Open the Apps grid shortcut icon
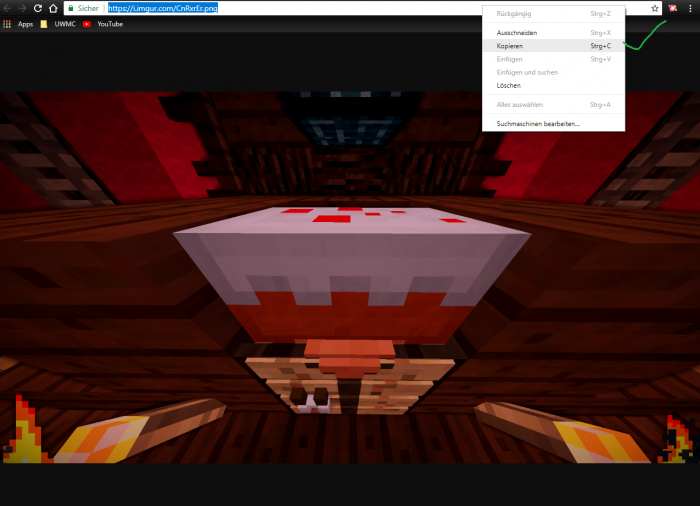This screenshot has height=506, width=700. [7, 24]
